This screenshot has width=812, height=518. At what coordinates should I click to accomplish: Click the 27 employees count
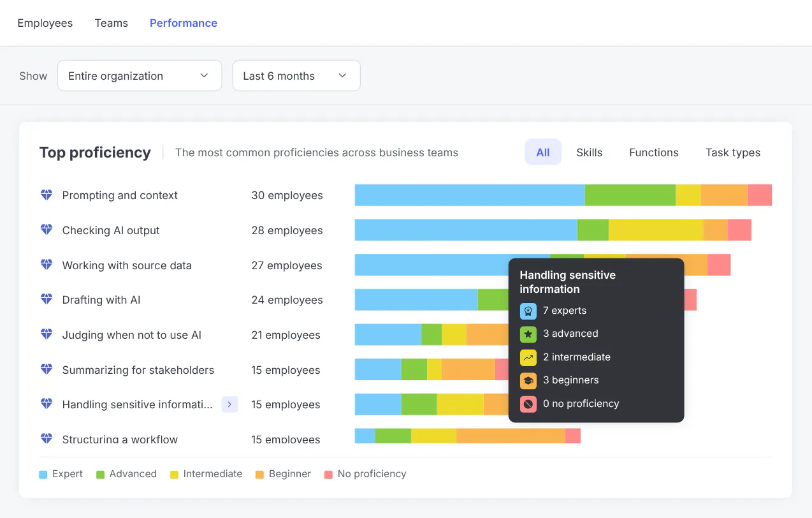pyautogui.click(x=287, y=265)
